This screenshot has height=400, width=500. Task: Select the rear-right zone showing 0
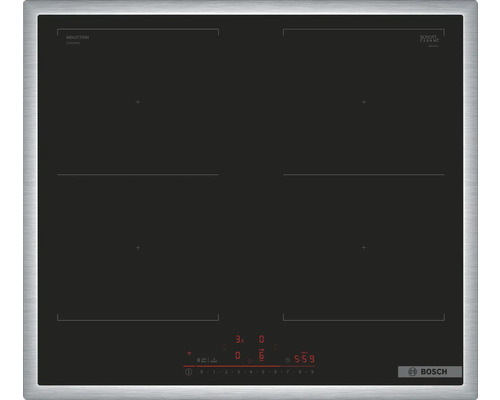click(x=261, y=339)
